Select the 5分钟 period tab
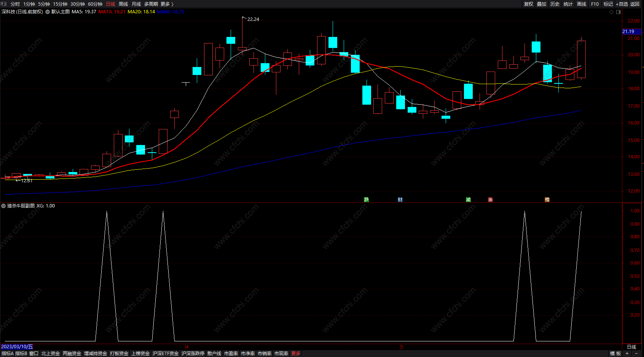The width and height of the screenshot is (644, 357). tap(44, 4)
